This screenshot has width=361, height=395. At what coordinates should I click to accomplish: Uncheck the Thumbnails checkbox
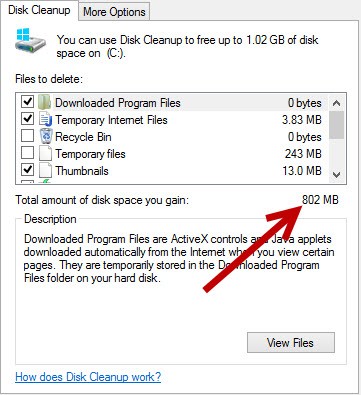pos(28,170)
